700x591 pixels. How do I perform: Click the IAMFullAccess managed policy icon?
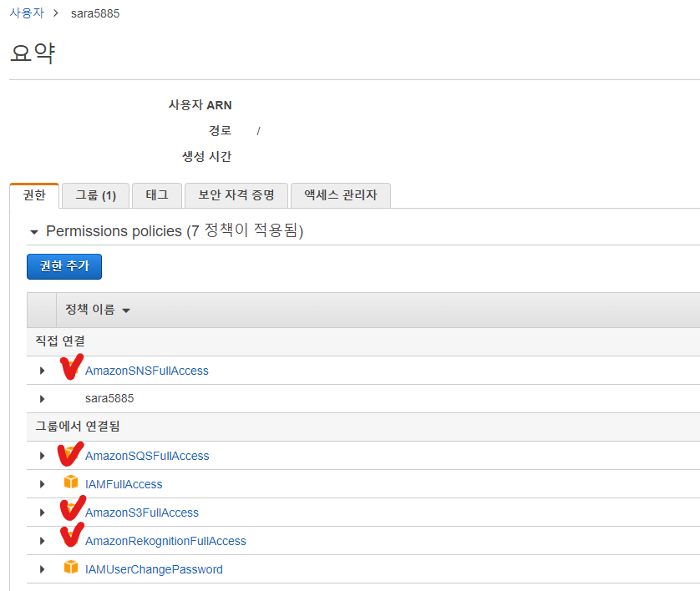point(71,482)
